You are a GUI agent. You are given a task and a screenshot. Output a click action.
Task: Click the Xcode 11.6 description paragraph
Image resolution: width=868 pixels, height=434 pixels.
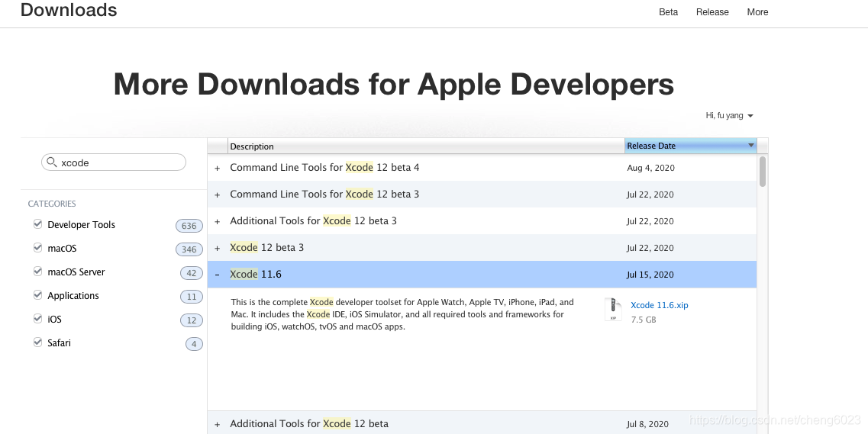(402, 314)
